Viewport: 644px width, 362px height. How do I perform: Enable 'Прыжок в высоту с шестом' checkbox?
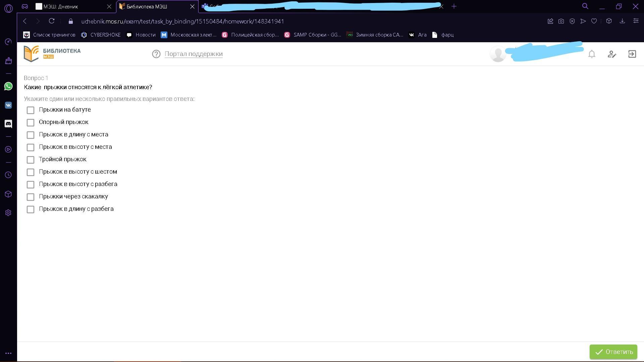pos(31,172)
